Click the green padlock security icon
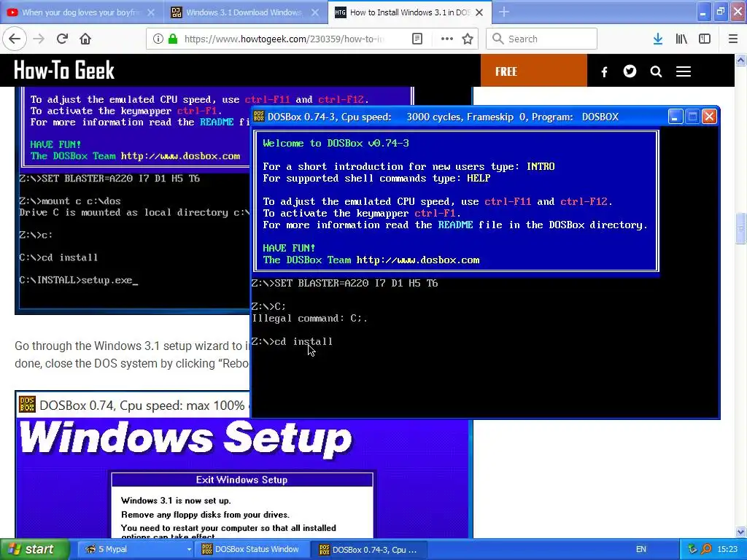Image resolution: width=747 pixels, height=560 pixels. pyautogui.click(x=173, y=39)
